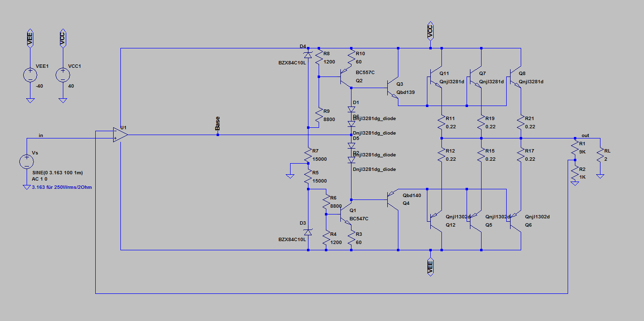Click resistor R10 symbol

351,58
